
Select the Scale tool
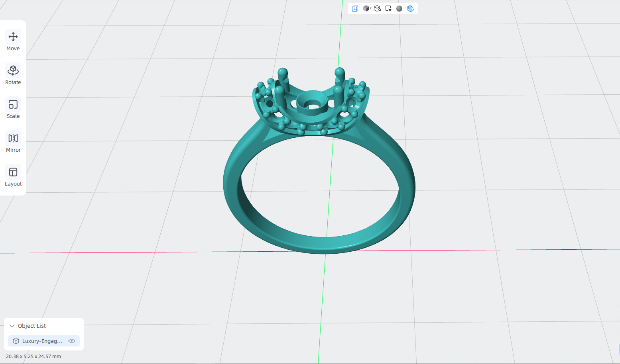13,109
